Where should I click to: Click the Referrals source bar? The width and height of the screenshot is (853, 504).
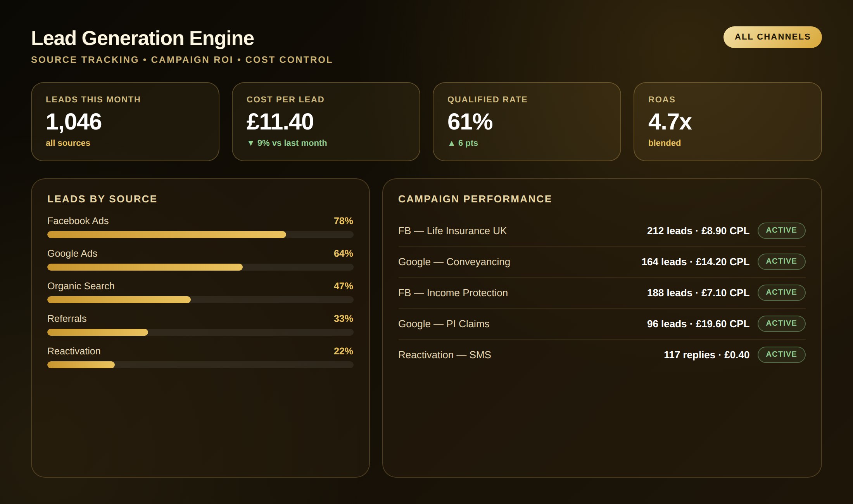pos(200,332)
